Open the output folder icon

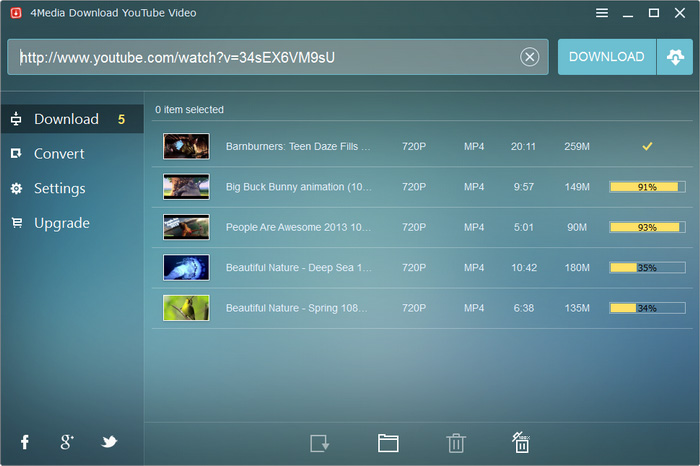click(x=388, y=443)
